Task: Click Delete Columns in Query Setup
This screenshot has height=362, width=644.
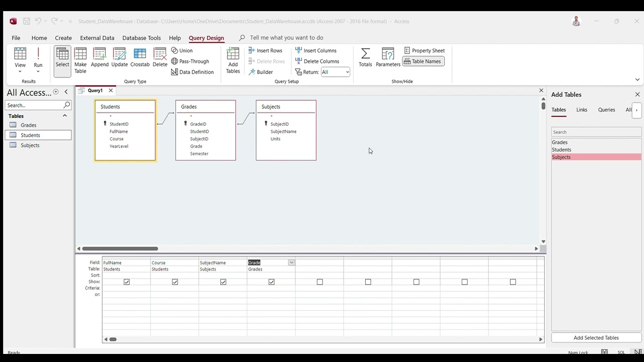Action: coord(317,61)
